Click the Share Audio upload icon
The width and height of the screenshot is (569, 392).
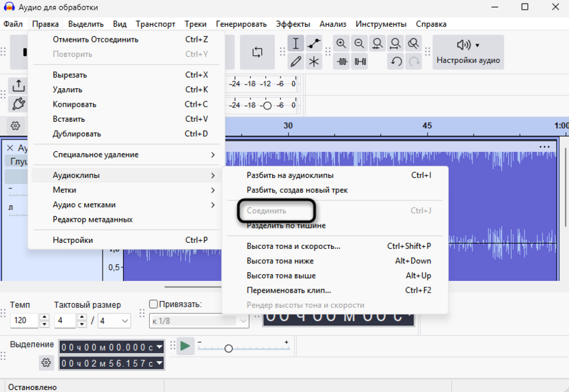(18, 86)
